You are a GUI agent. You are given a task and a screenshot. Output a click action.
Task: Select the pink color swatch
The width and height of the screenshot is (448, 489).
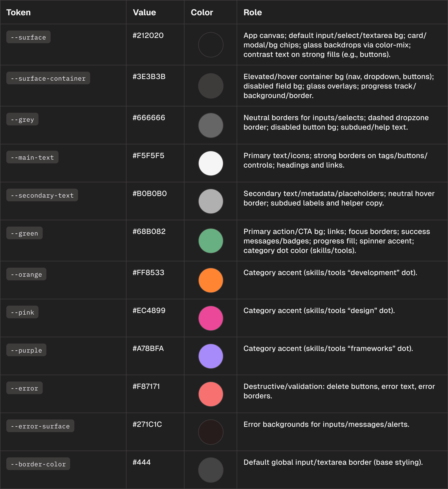[210, 318]
